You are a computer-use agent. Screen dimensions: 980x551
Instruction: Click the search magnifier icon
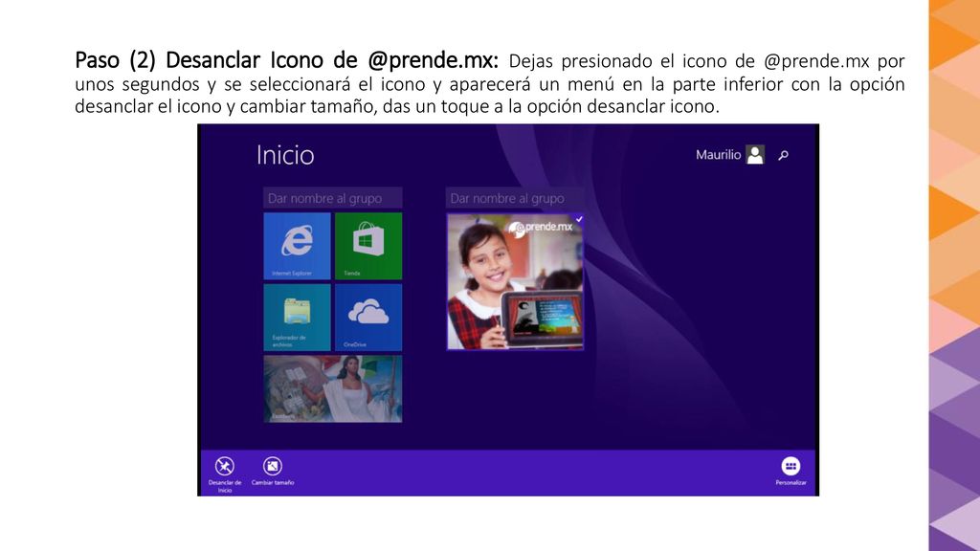(783, 155)
